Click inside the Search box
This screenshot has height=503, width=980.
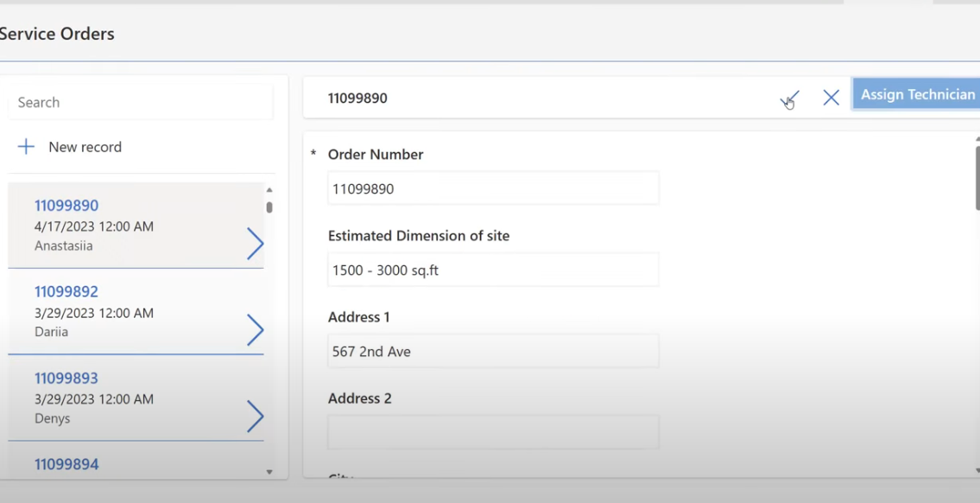coord(140,102)
